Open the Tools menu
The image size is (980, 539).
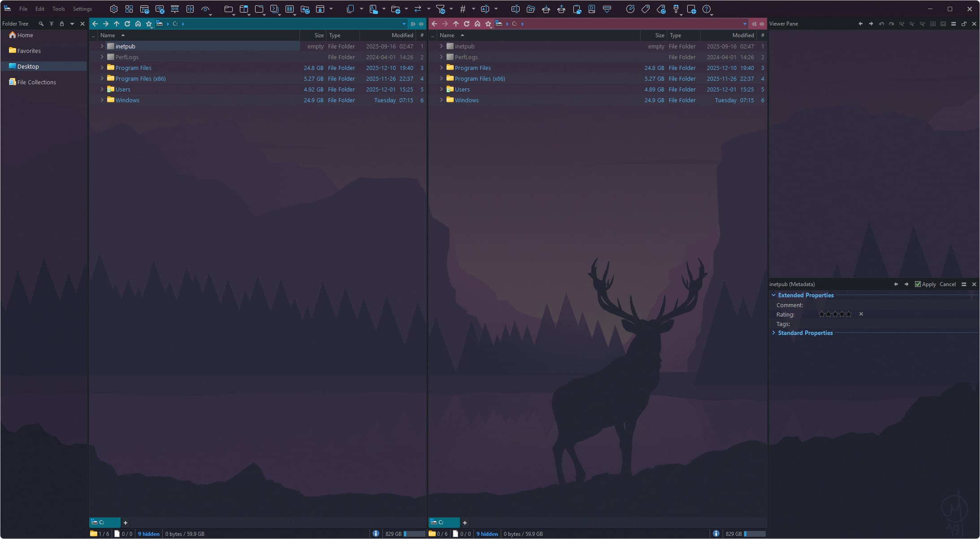[58, 9]
